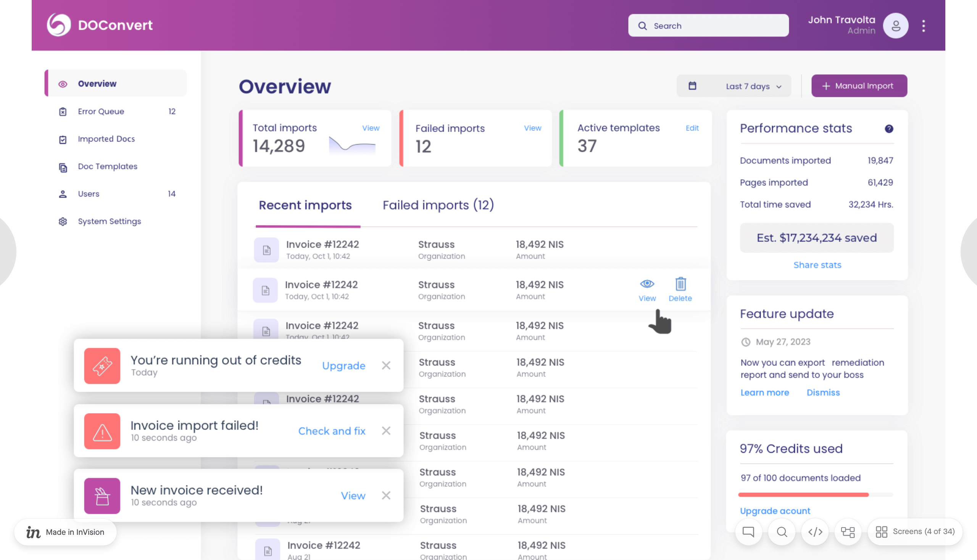Open the comments tool in the bottom toolbar
The width and height of the screenshot is (977, 560).
tap(748, 532)
